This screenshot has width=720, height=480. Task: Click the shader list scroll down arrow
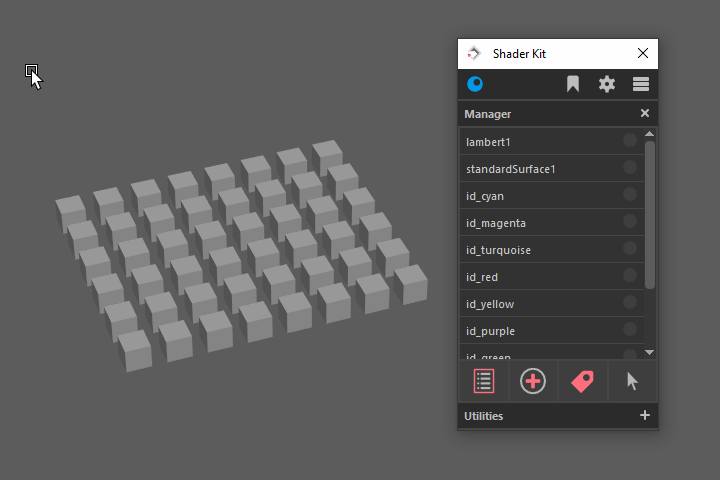click(x=649, y=352)
